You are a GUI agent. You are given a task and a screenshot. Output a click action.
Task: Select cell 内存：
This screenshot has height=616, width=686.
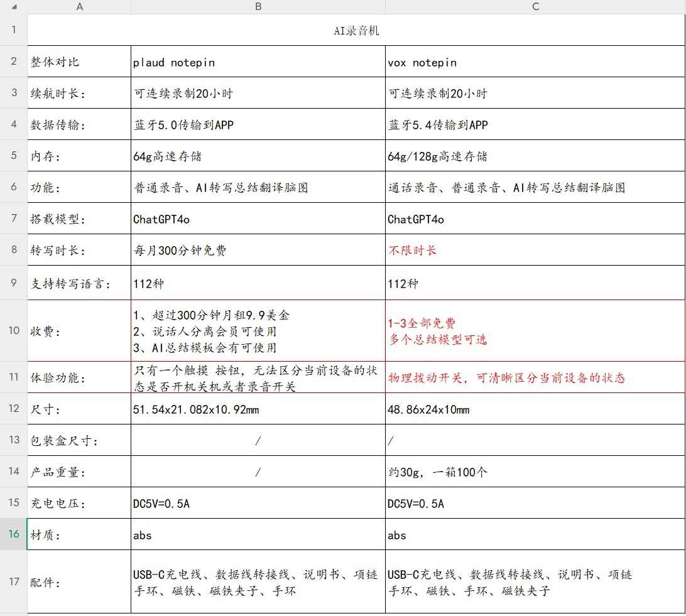[x=79, y=156]
